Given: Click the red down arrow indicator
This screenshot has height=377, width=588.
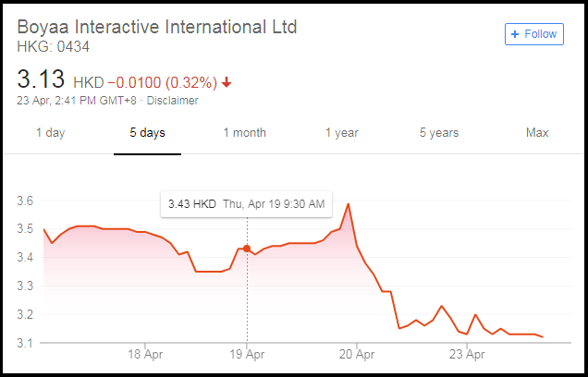Looking at the screenshot, I should point(227,82).
